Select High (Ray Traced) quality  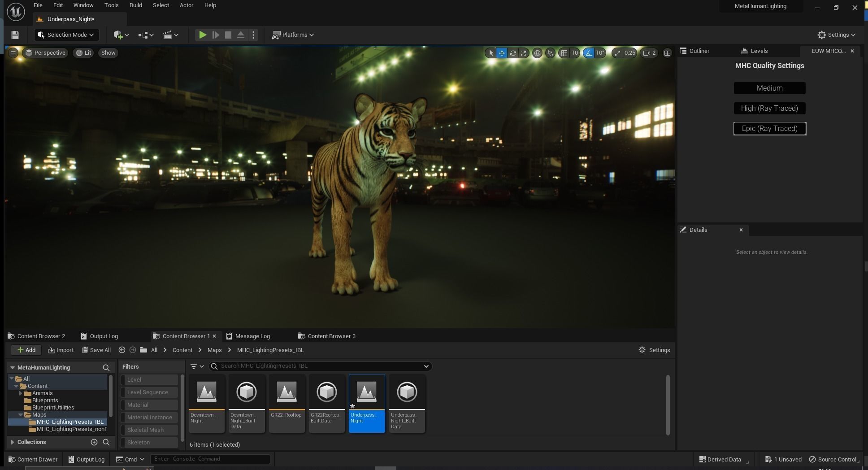[x=769, y=109]
